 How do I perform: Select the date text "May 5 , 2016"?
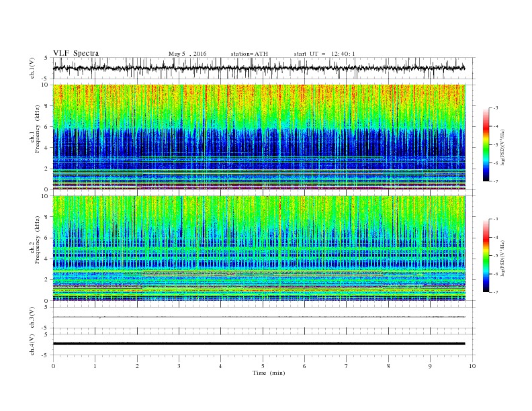[x=187, y=54]
